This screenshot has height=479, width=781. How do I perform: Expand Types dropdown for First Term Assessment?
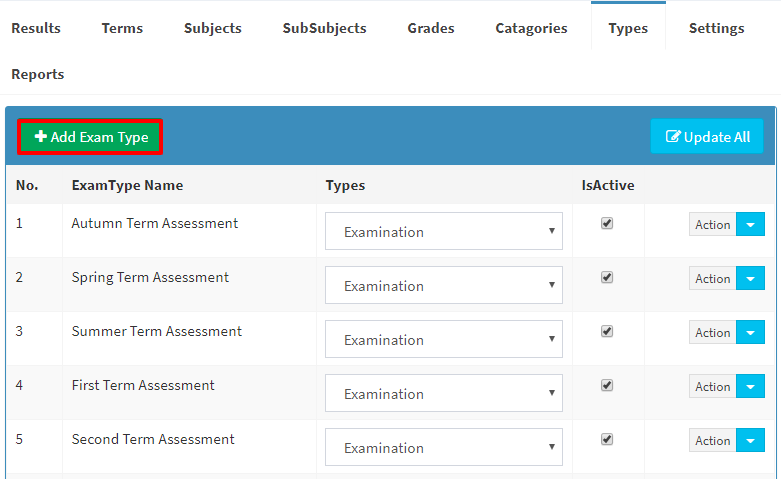[444, 393]
